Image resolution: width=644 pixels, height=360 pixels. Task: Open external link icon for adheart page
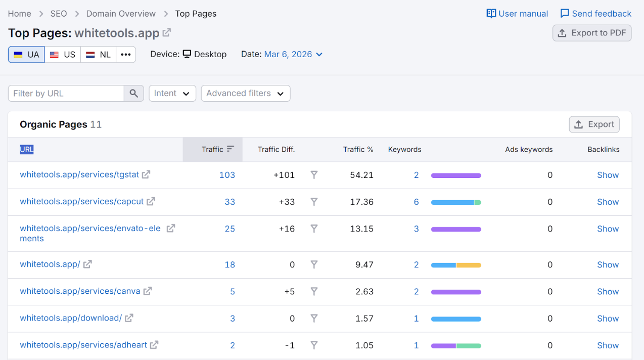[x=154, y=345]
